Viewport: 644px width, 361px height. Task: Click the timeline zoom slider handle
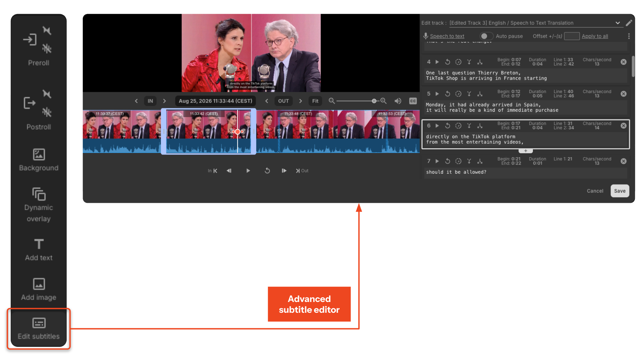pyautogui.click(x=374, y=101)
